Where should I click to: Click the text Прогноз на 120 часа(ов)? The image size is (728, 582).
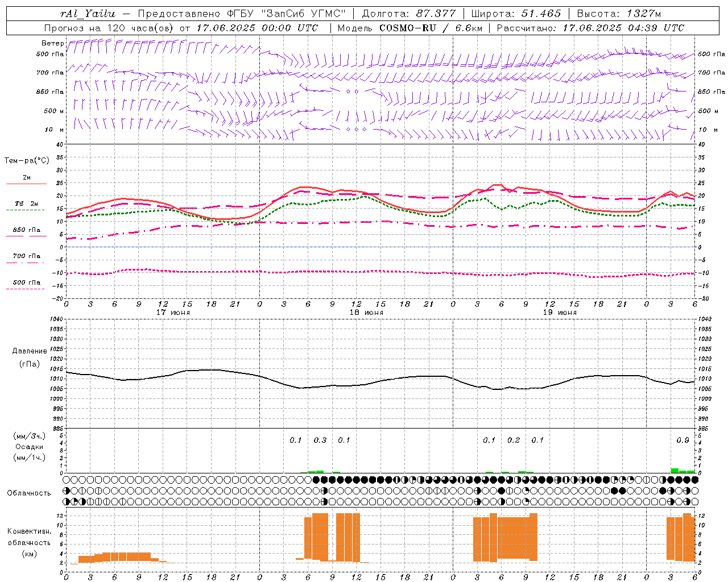pos(110,28)
